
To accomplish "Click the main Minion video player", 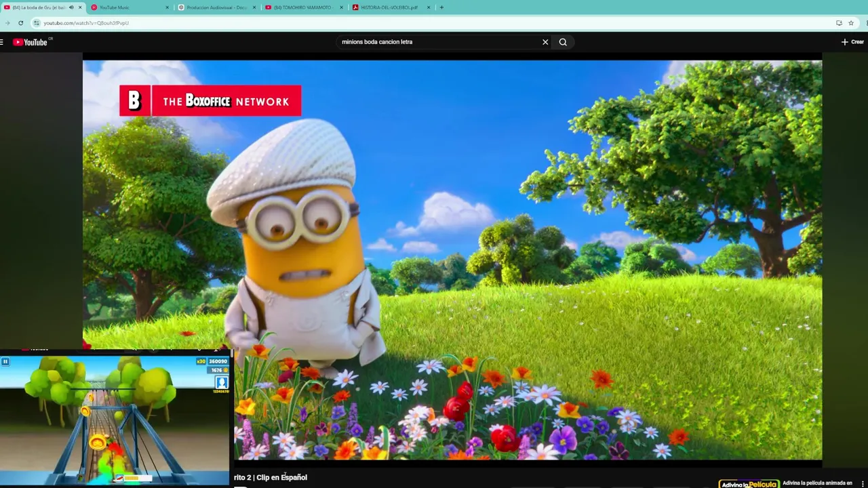I will (452, 260).
